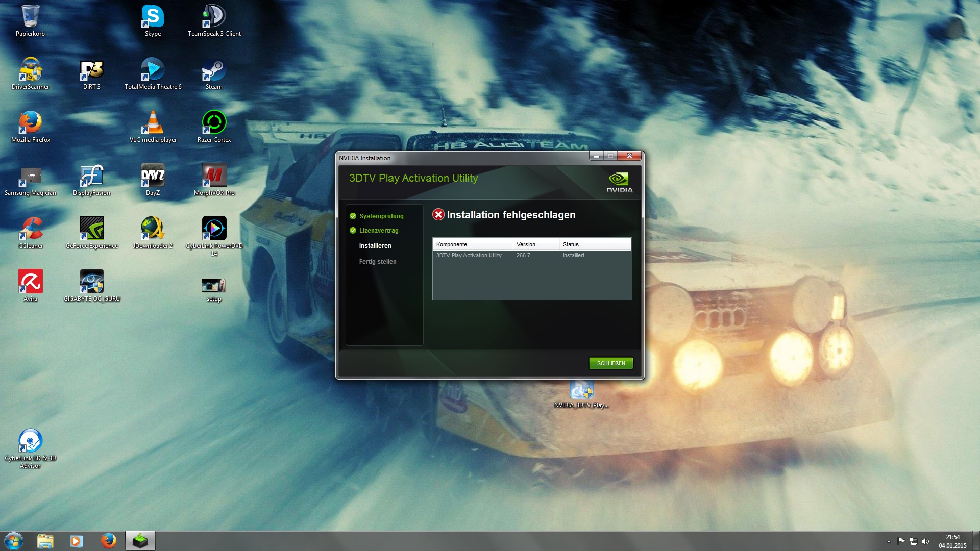Select the DayZ desktop icon
This screenshot has height=551, width=980.
tap(153, 177)
